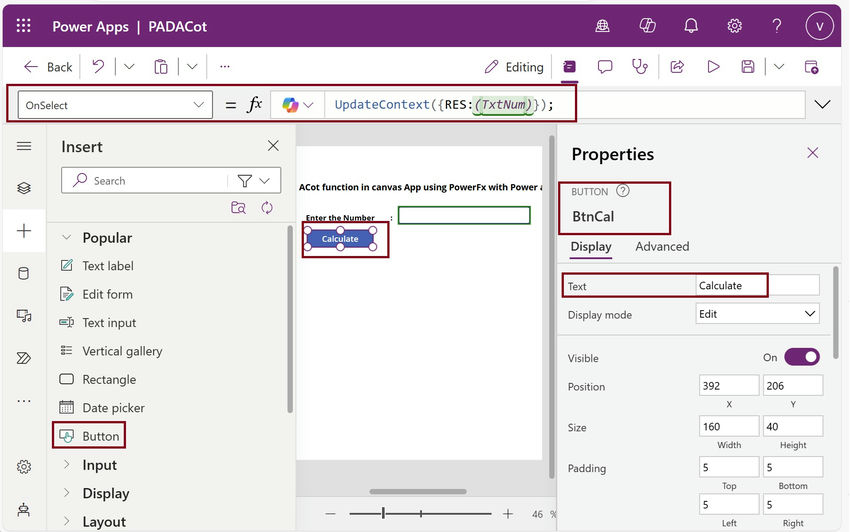Open the app launcher waffle icon
The height and width of the screenshot is (532, 850).
coord(23,25)
